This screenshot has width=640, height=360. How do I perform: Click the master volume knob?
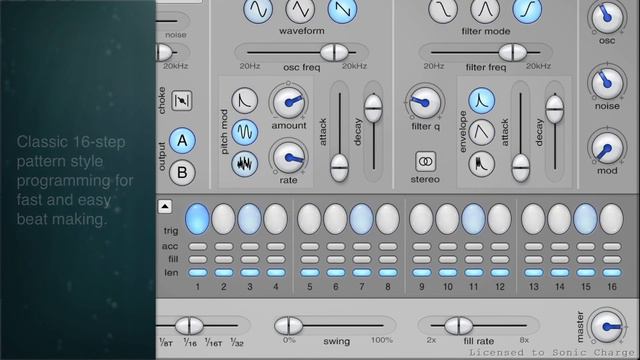(607, 327)
